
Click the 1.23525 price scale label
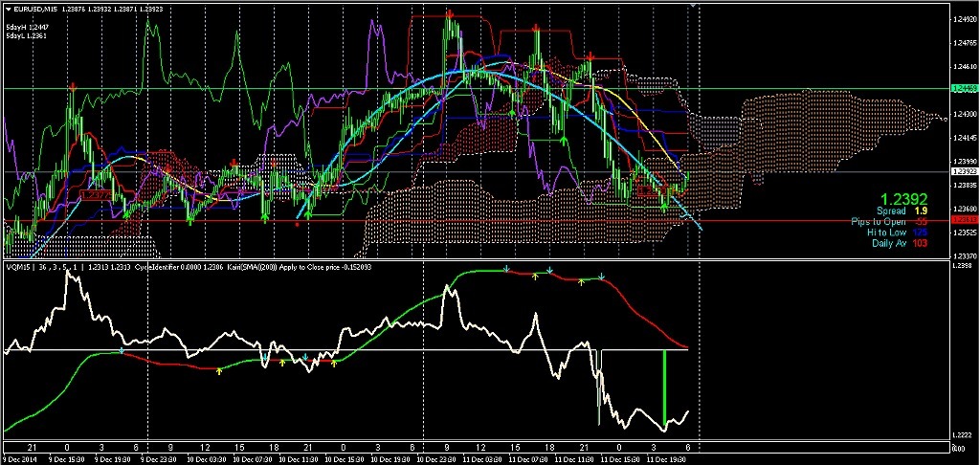pyautogui.click(x=963, y=232)
